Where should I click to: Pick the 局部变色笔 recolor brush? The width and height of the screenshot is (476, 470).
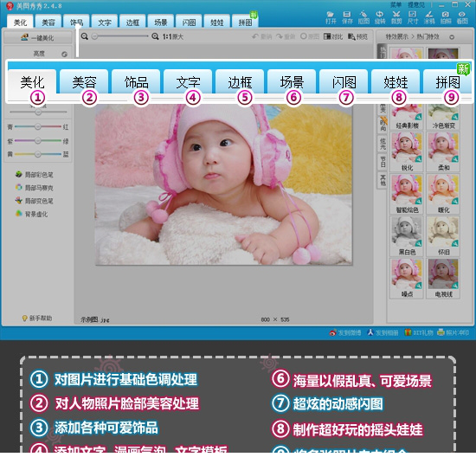tap(35, 201)
